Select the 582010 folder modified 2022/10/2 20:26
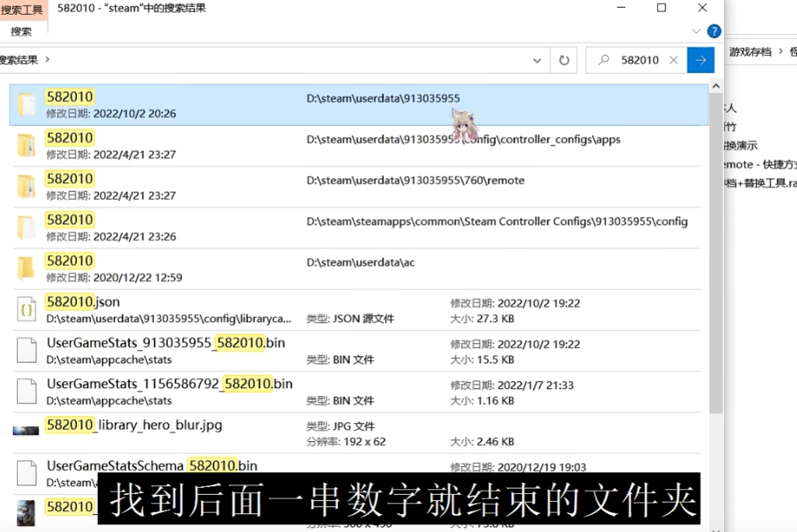This screenshot has height=532, width=797. click(x=358, y=105)
